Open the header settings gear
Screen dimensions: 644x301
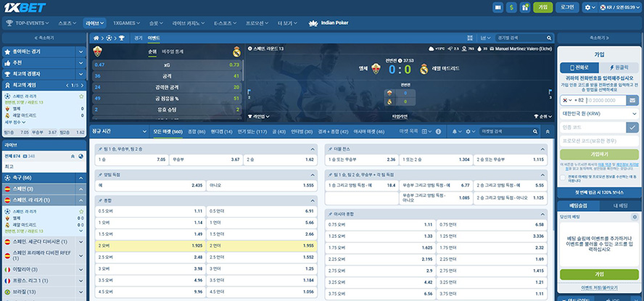pos(590,7)
